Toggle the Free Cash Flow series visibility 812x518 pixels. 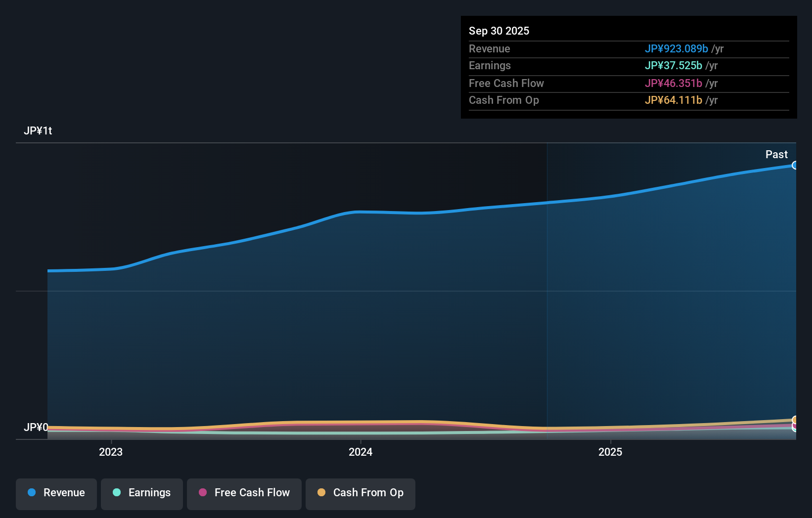244,493
